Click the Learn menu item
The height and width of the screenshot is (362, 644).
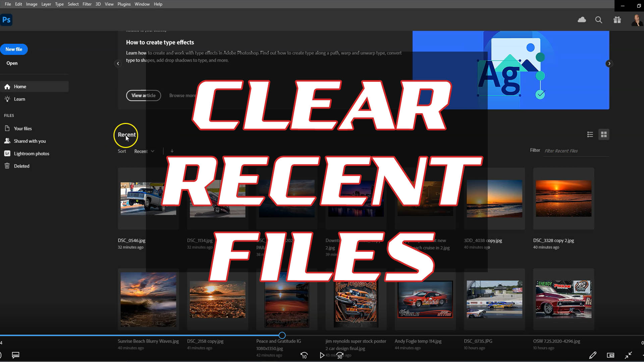point(19,99)
